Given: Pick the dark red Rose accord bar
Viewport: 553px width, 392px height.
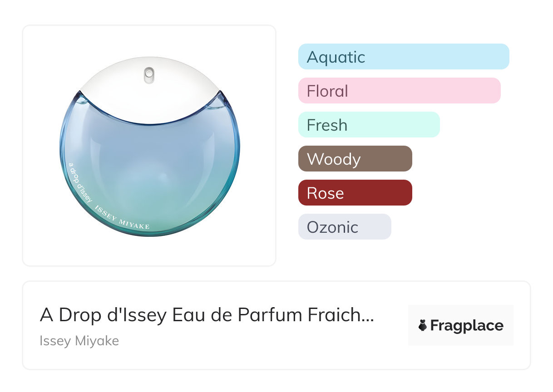Looking at the screenshot, I should click(355, 193).
